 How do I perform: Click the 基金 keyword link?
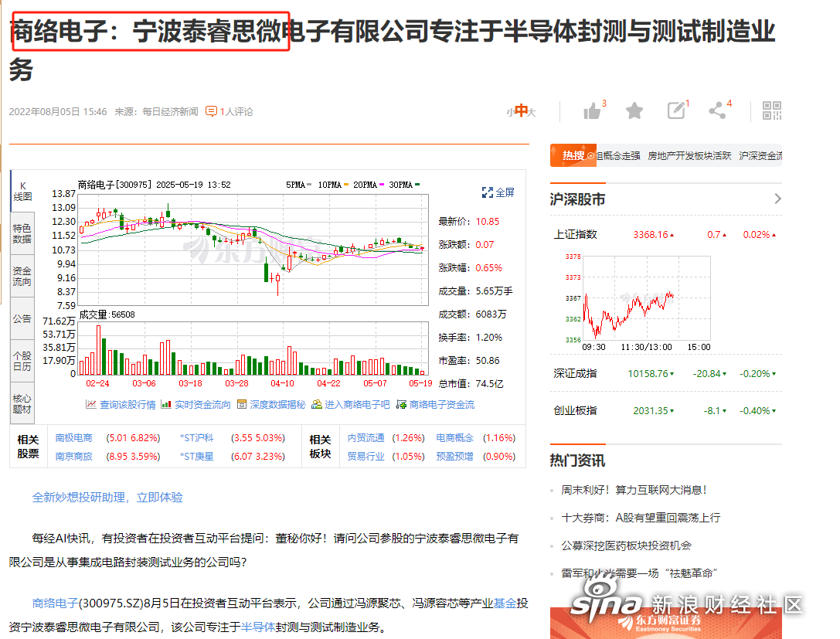point(505,603)
